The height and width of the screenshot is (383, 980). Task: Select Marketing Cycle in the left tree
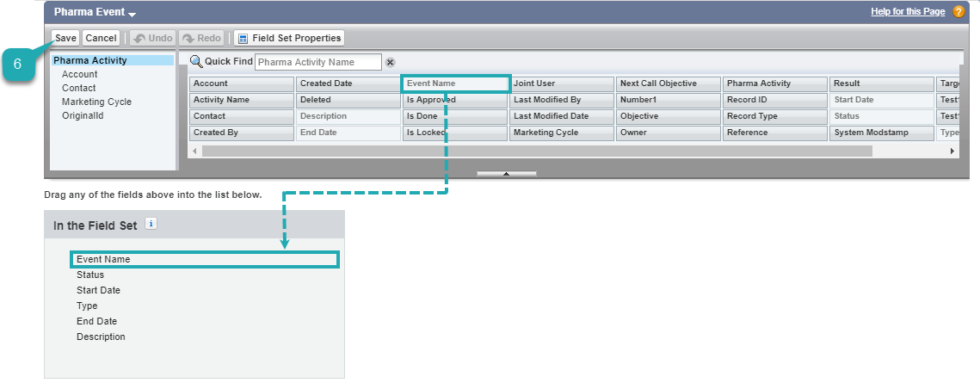[96, 102]
